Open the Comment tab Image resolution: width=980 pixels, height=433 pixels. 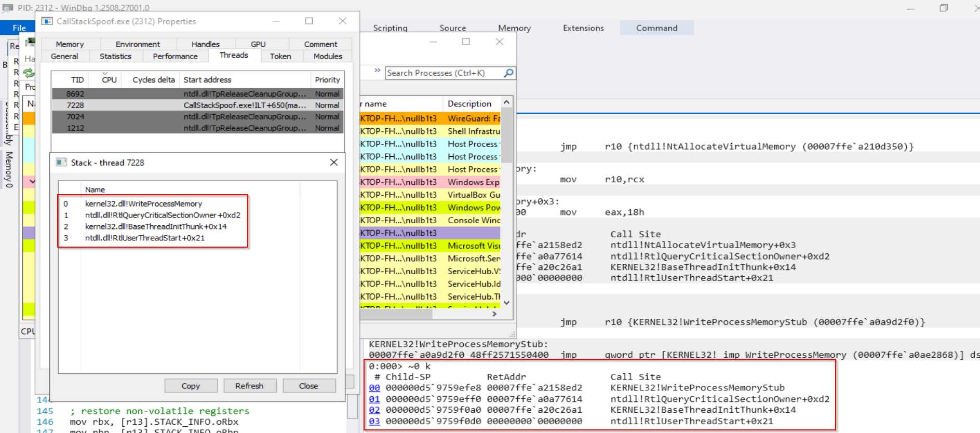click(x=320, y=44)
